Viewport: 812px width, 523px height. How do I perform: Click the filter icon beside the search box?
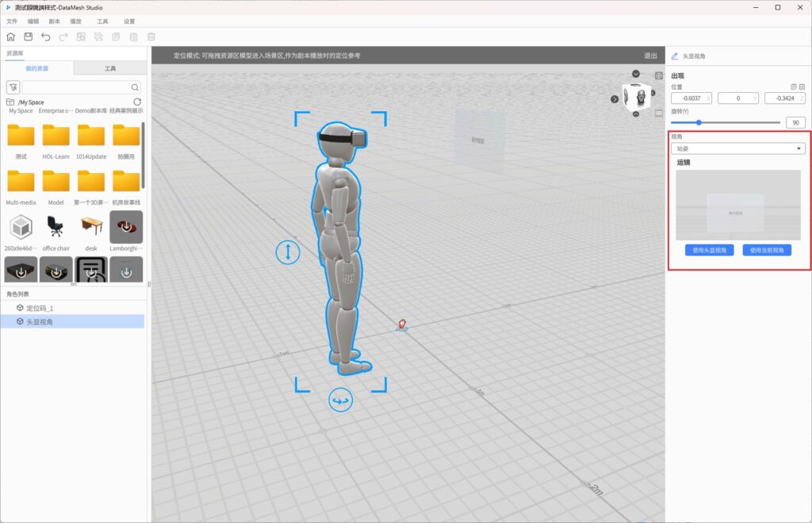tap(13, 87)
